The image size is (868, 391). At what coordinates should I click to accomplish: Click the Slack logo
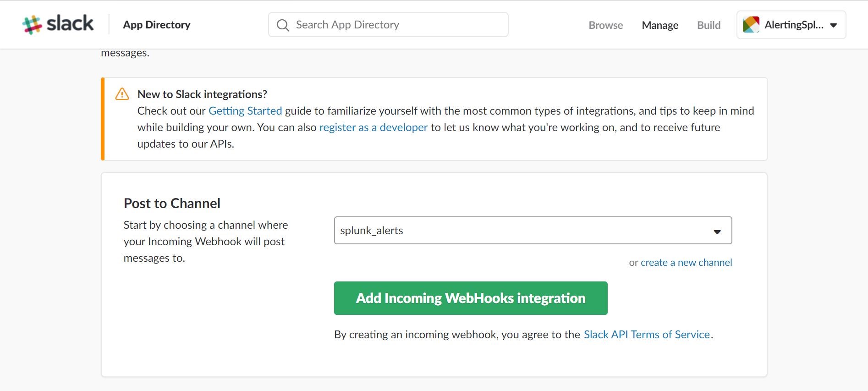tap(58, 24)
